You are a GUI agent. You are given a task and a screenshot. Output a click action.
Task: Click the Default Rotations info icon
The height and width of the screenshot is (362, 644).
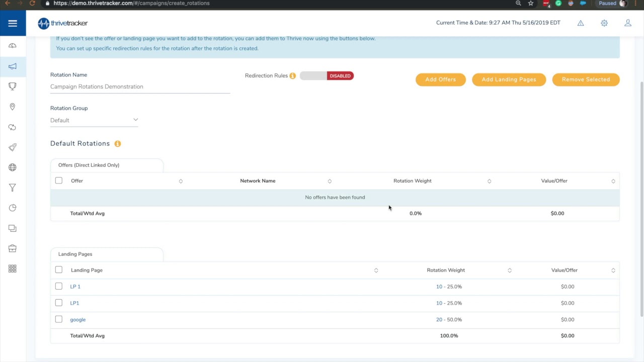click(118, 144)
